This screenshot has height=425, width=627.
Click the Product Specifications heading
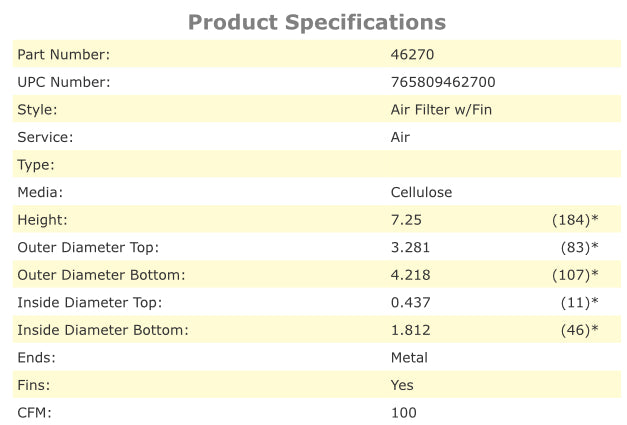pyautogui.click(x=316, y=21)
